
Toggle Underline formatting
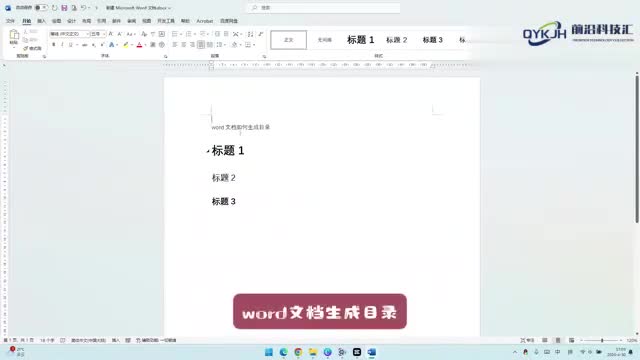71,44
